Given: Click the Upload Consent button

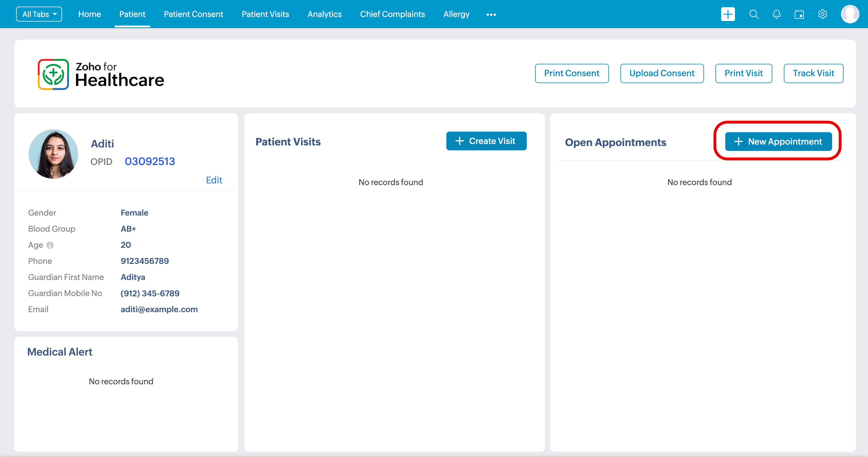Looking at the screenshot, I should (x=662, y=73).
